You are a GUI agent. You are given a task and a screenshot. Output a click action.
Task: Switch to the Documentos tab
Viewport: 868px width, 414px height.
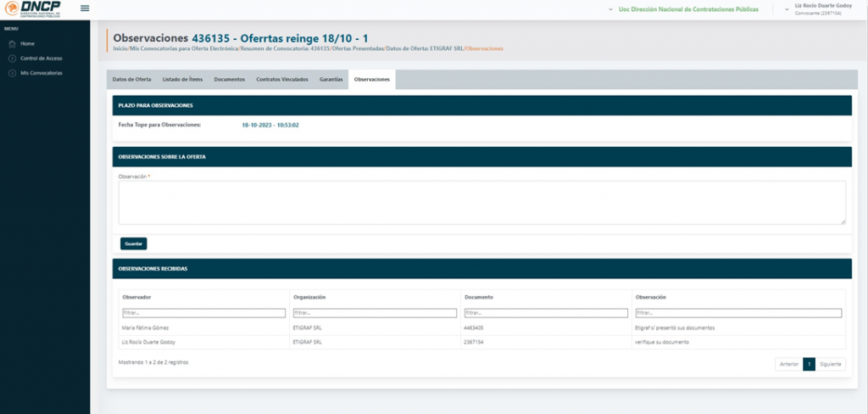[x=229, y=79]
